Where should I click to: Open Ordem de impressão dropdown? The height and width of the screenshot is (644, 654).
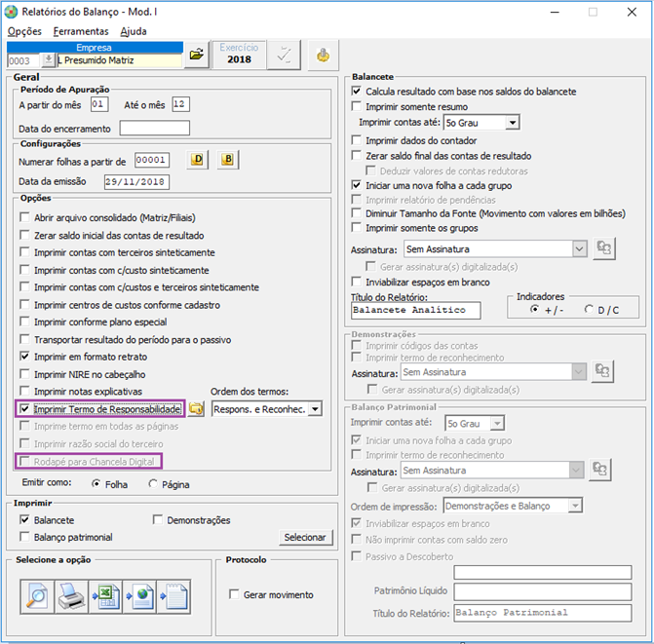click(x=575, y=506)
